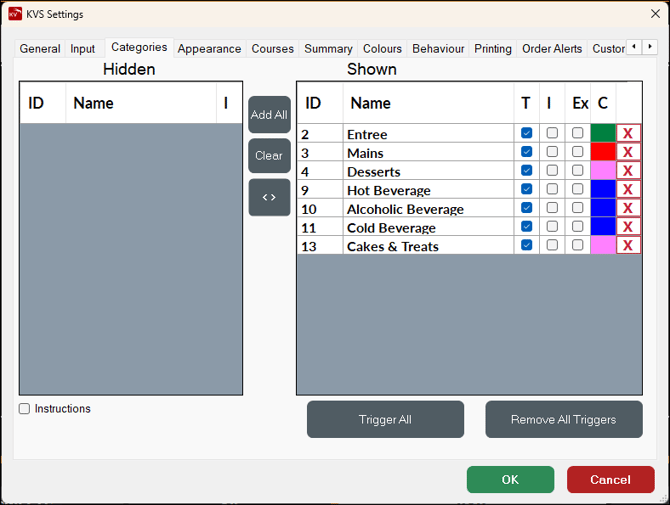The image size is (670, 505).
Task: Click ID cell 13 in Shown list
Action: tap(320, 246)
